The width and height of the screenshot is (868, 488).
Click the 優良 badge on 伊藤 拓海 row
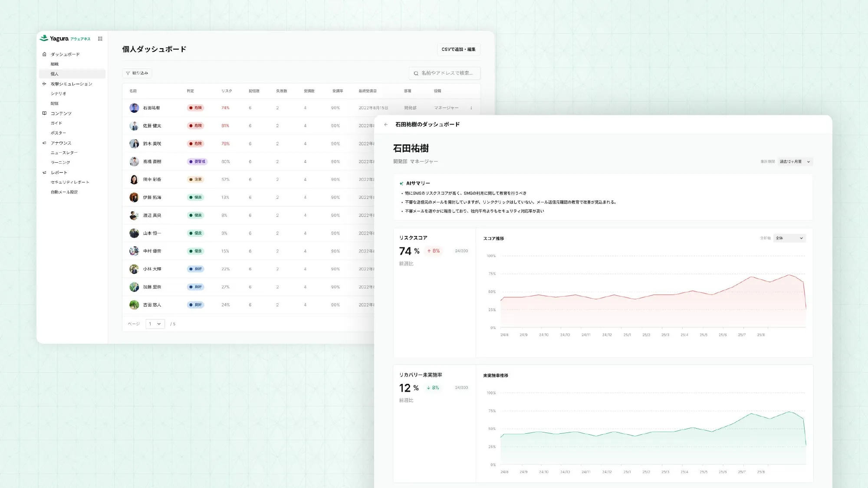(196, 197)
